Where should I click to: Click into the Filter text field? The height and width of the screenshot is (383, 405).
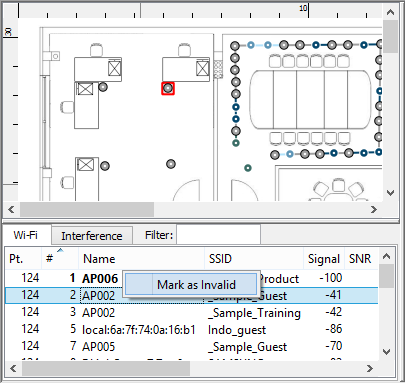click(218, 235)
